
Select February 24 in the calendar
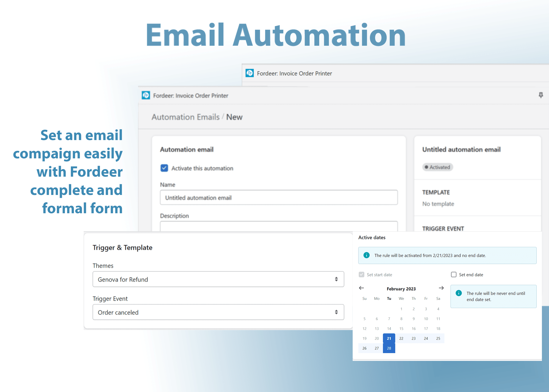point(426,338)
